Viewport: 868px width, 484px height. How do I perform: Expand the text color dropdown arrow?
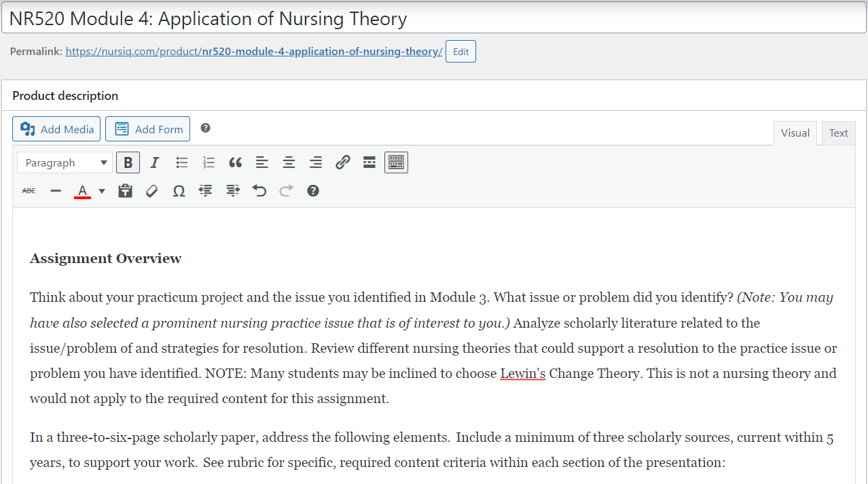click(102, 191)
